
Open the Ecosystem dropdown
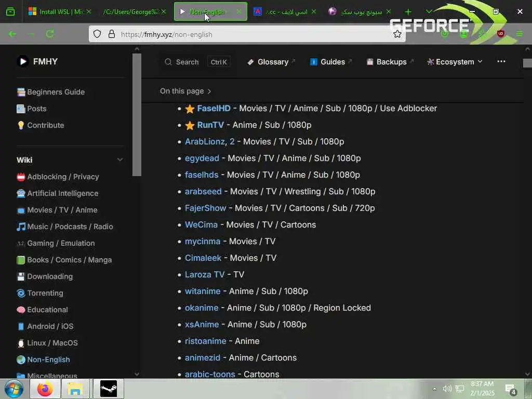455,62
